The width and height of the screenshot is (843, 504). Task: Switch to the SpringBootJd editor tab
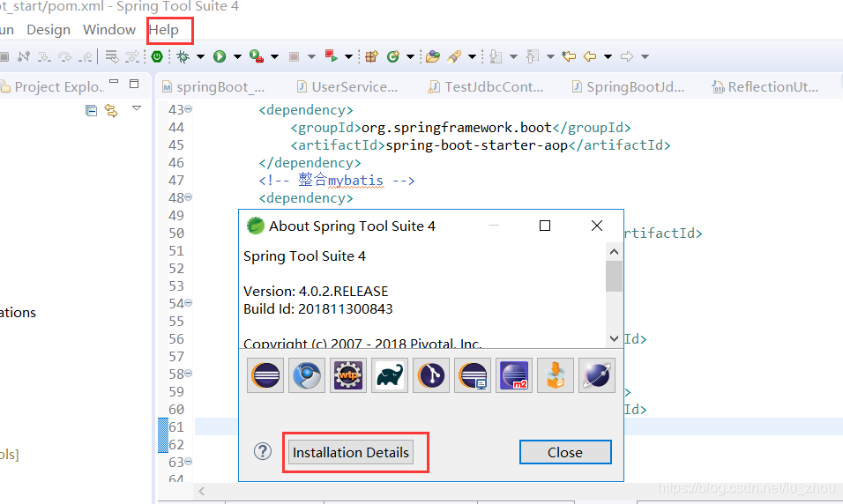point(630,86)
